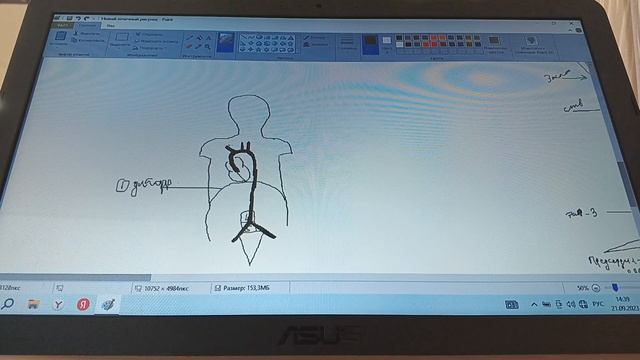Open File Explorer from the taskbar
Image resolution: width=640 pixels, height=360 pixels.
[33, 304]
